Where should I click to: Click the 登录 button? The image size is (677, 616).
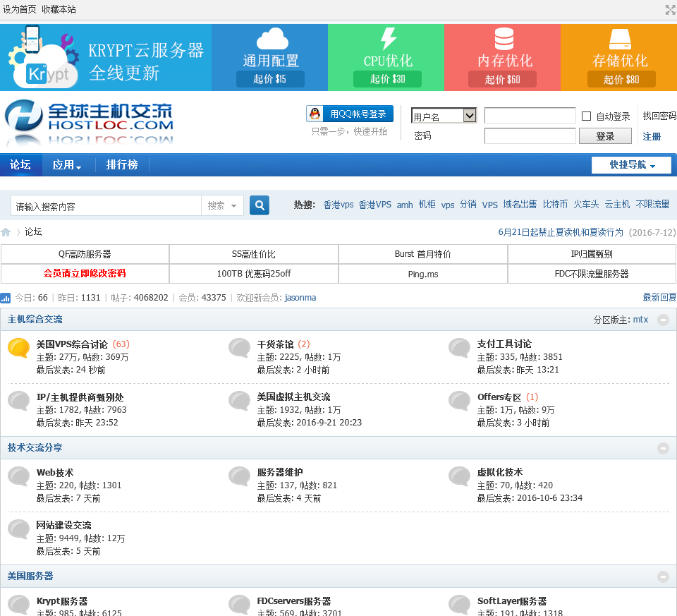(605, 136)
